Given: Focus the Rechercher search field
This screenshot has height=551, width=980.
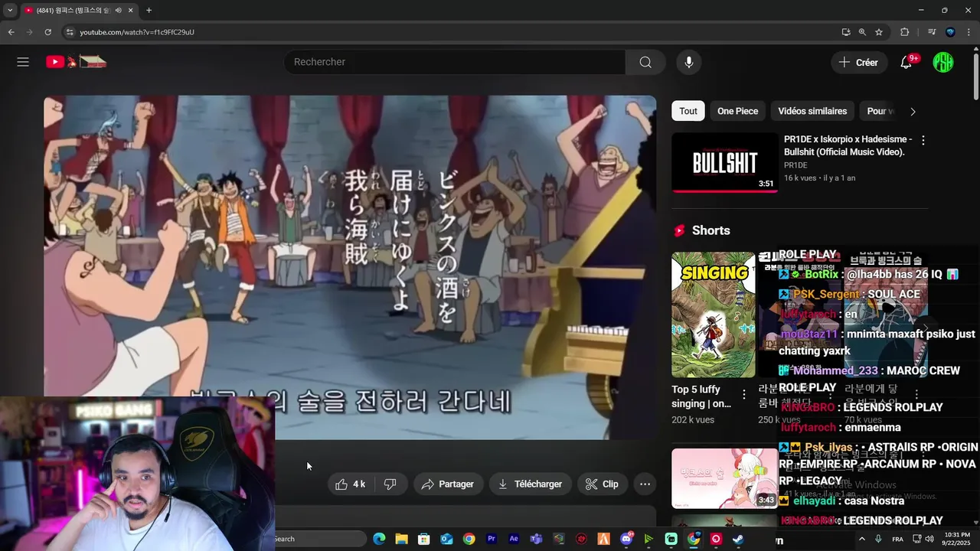Looking at the screenshot, I should tap(455, 62).
